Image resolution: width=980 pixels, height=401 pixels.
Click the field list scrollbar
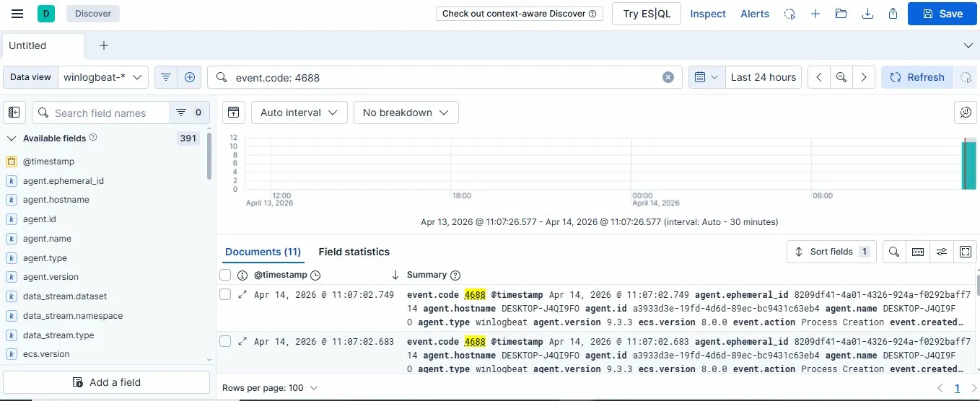click(x=209, y=156)
